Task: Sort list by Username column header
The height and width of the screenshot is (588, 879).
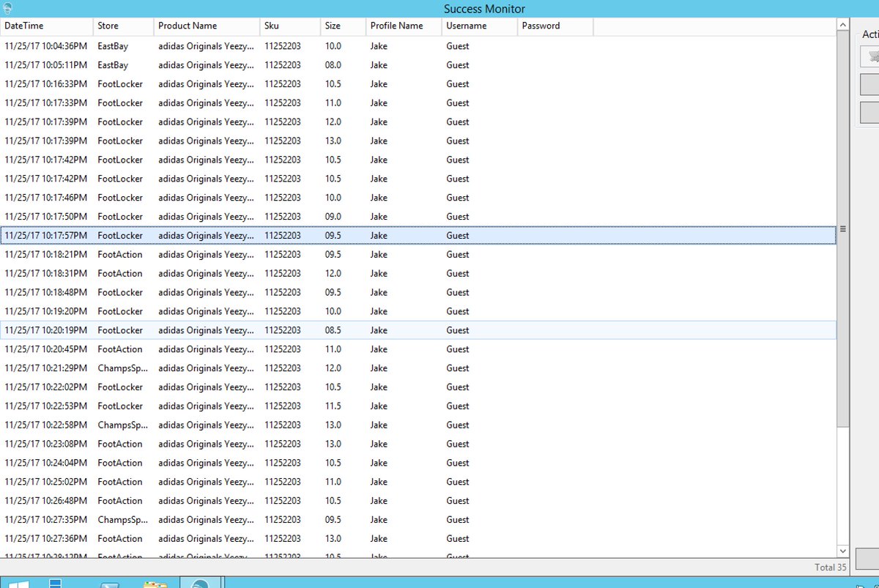Action: tap(480, 26)
